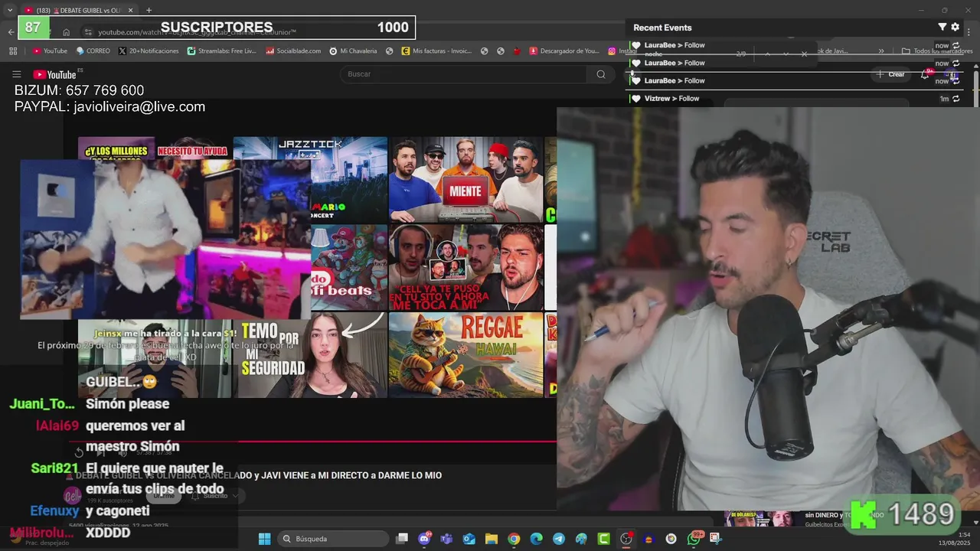Open the Mi Chavaleria bookmark
The height and width of the screenshot is (551, 980).
353,51
